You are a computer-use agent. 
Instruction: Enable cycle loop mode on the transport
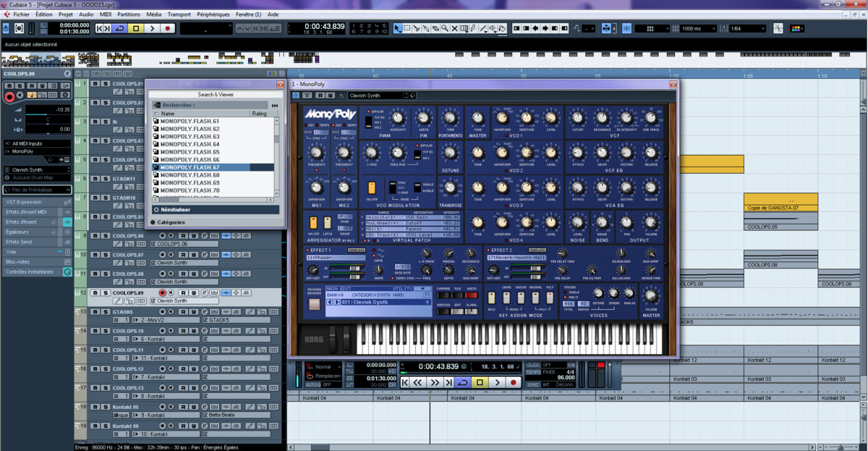(463, 382)
